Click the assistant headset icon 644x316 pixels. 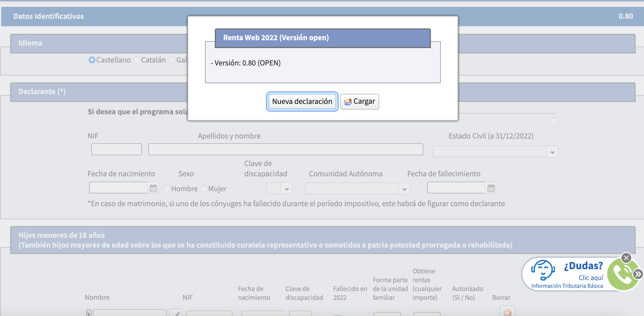point(543,270)
